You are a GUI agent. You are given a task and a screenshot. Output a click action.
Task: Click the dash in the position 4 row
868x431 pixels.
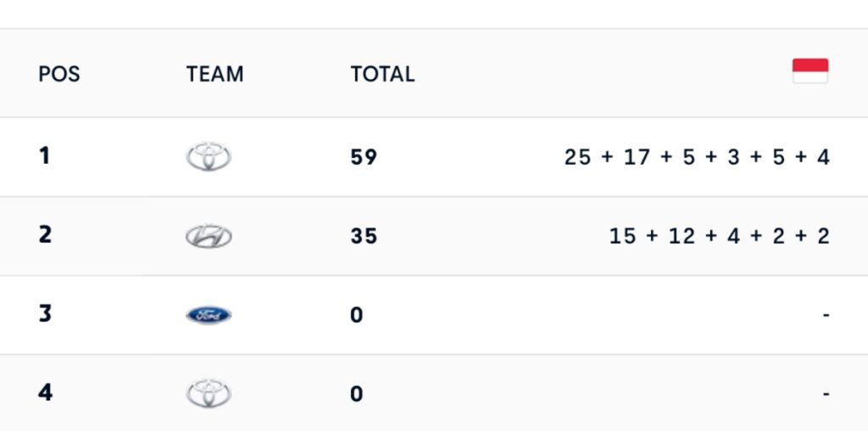pos(826,395)
